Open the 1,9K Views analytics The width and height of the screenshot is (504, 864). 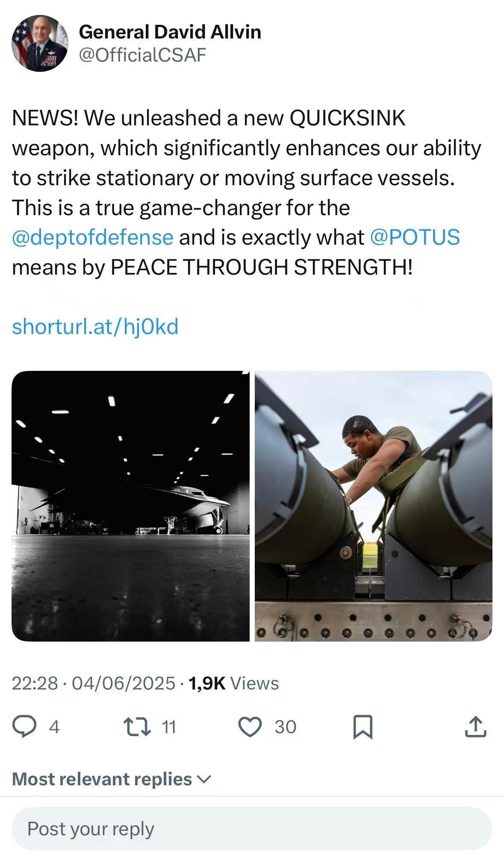coord(233,683)
